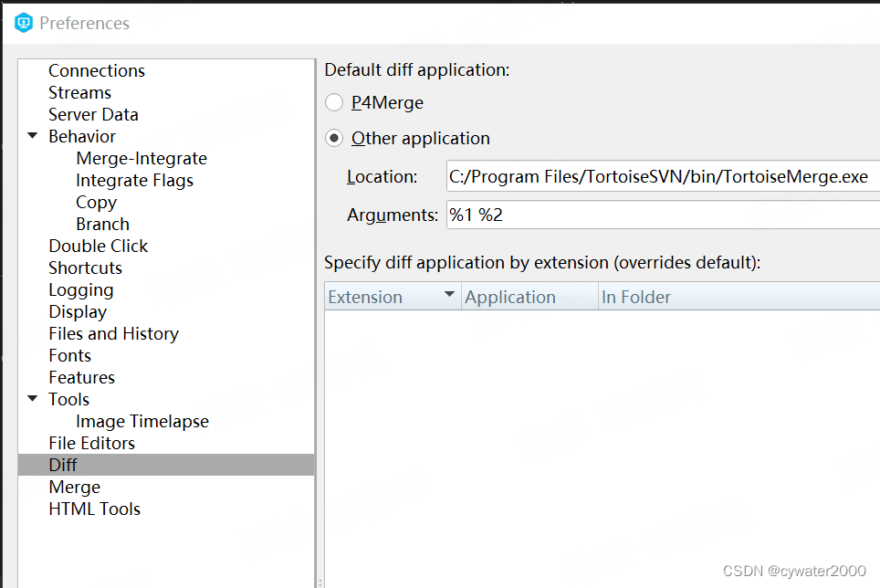The width and height of the screenshot is (880, 588).
Task: Open the Image Timelapse settings
Action: click(142, 421)
